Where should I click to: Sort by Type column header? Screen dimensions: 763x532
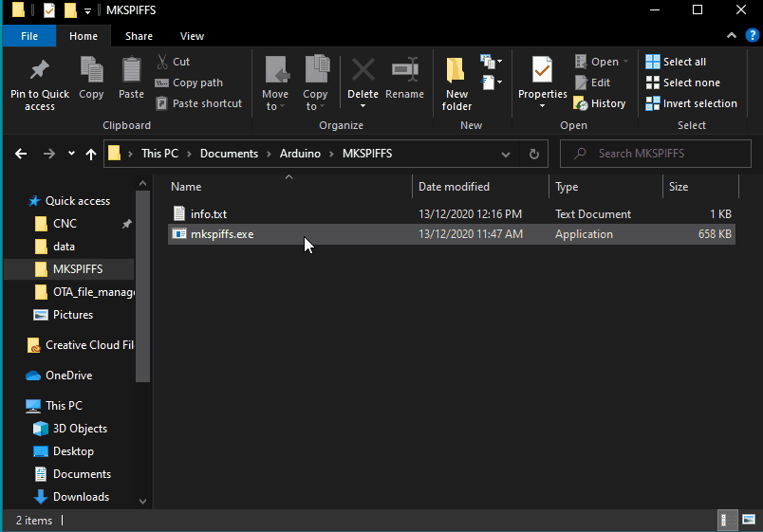567,187
